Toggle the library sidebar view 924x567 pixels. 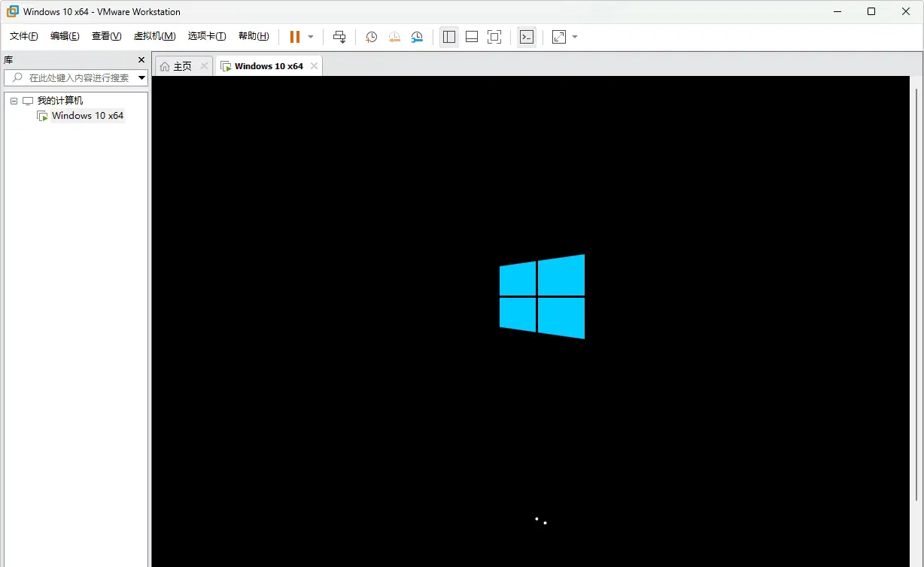pyautogui.click(x=449, y=37)
